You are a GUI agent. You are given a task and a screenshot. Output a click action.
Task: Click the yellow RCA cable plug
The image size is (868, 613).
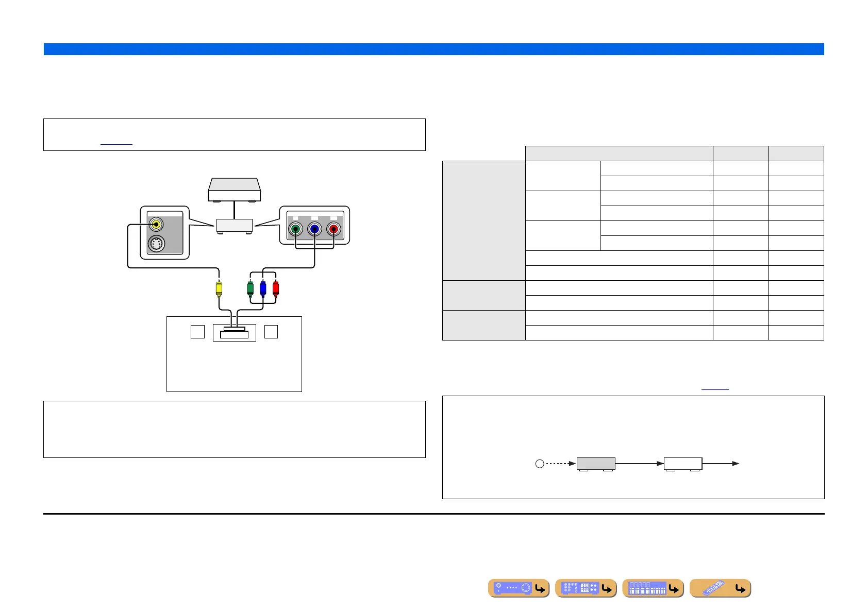pos(219,289)
